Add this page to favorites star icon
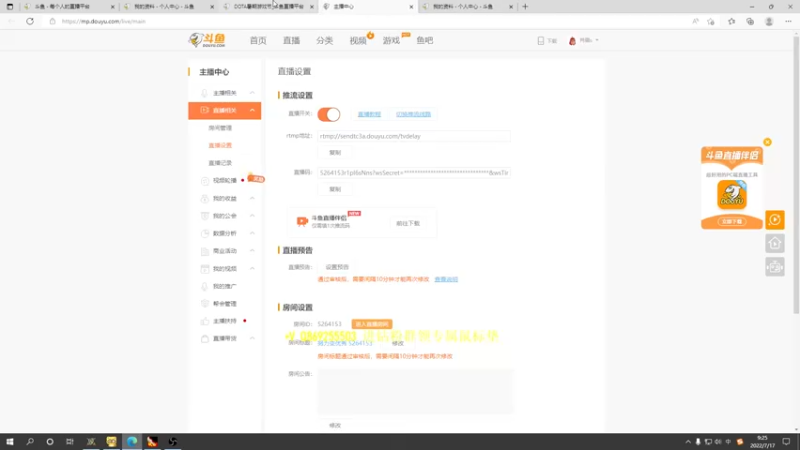800x450 pixels. click(x=711, y=21)
